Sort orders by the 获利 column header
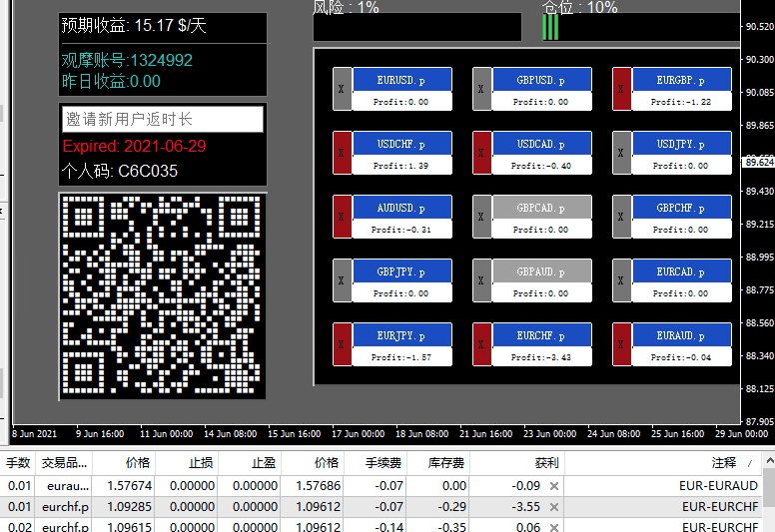Image resolution: width=775 pixels, height=532 pixels. pyautogui.click(x=516, y=463)
